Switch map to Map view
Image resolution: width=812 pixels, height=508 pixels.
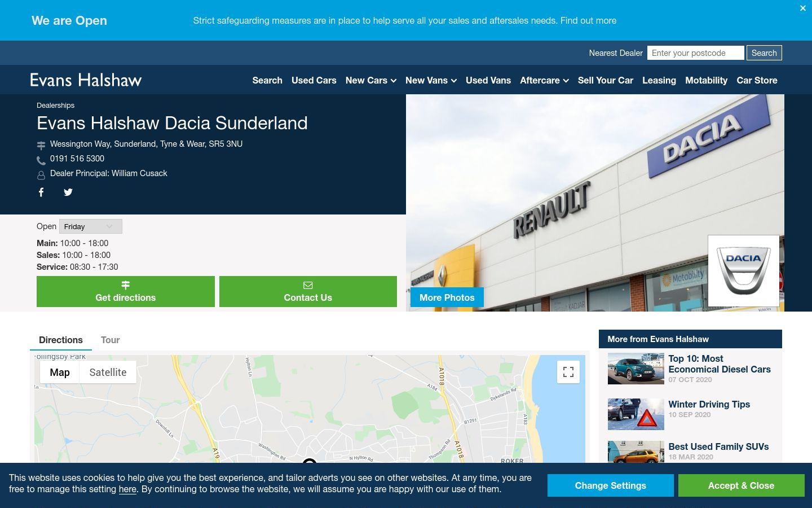(x=60, y=372)
